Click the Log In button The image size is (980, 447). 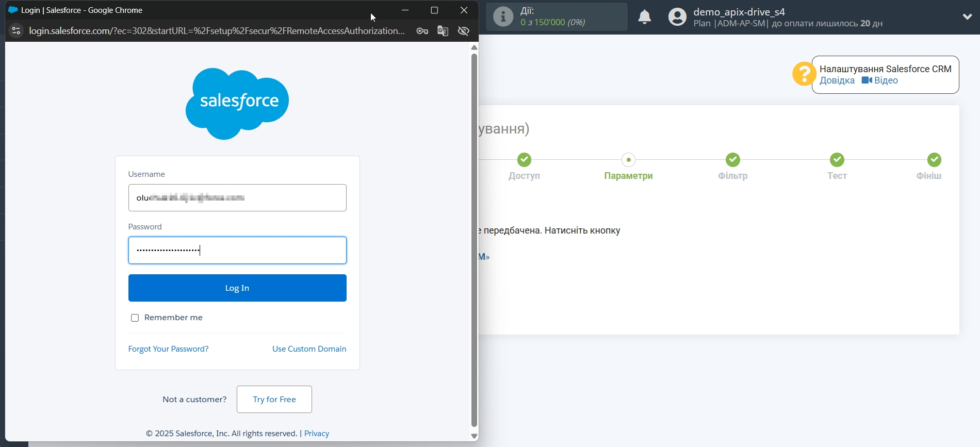pos(237,288)
